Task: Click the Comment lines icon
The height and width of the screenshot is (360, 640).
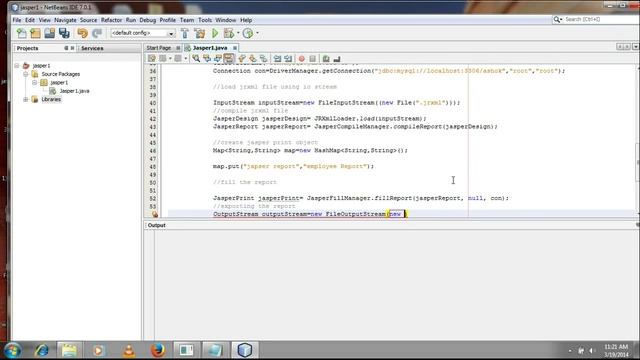Action: click(326, 58)
